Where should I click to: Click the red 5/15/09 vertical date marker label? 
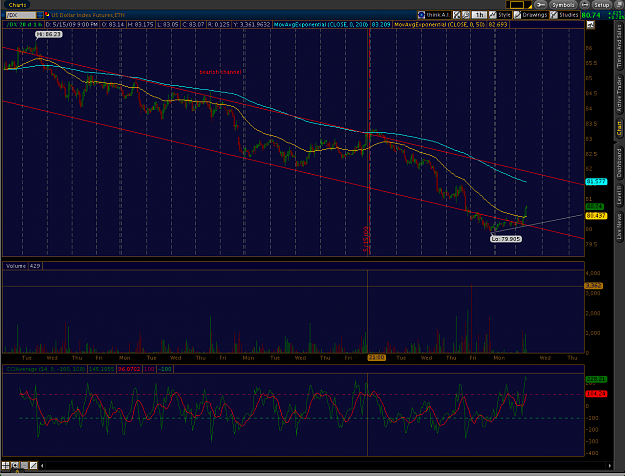[366, 239]
